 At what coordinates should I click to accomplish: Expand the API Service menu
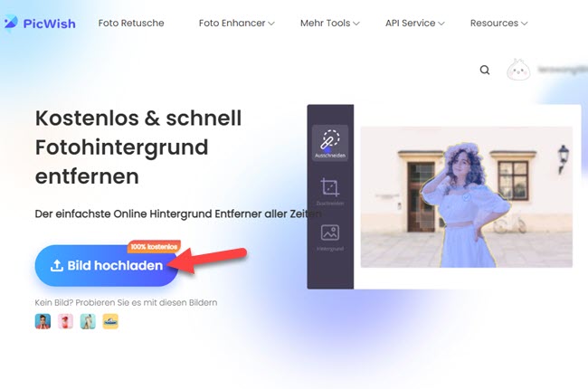[x=414, y=24]
